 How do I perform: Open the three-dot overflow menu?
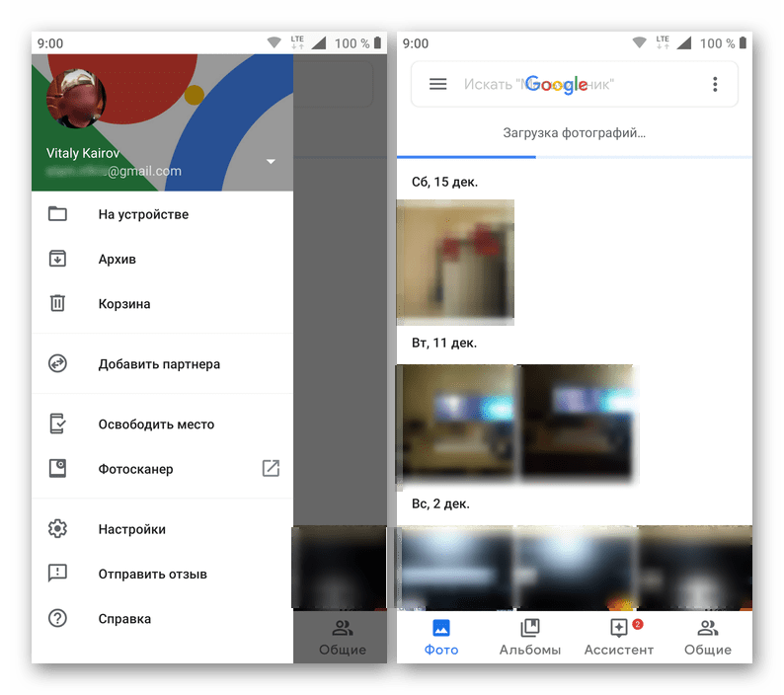[x=715, y=84]
